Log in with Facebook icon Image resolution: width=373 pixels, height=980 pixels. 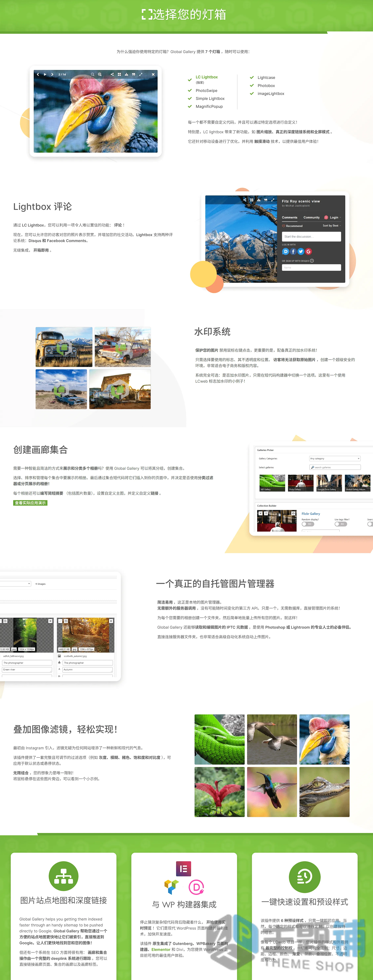(x=293, y=251)
